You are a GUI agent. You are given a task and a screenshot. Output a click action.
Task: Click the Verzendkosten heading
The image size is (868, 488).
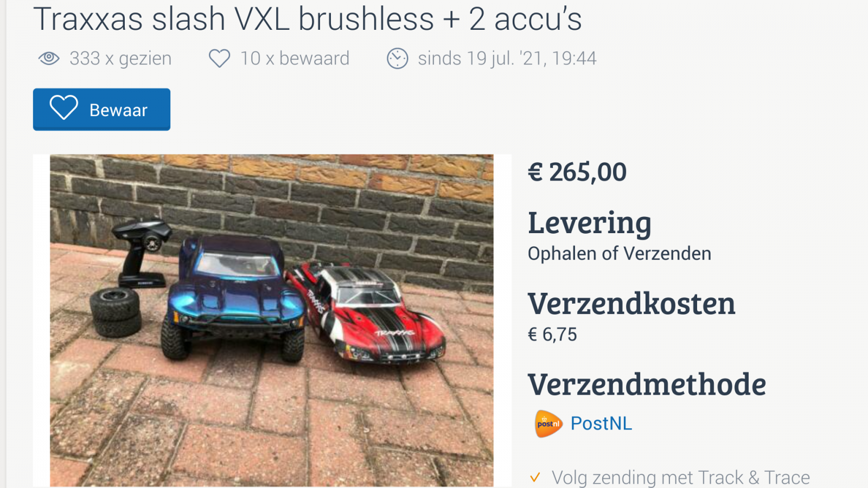pyautogui.click(x=631, y=304)
